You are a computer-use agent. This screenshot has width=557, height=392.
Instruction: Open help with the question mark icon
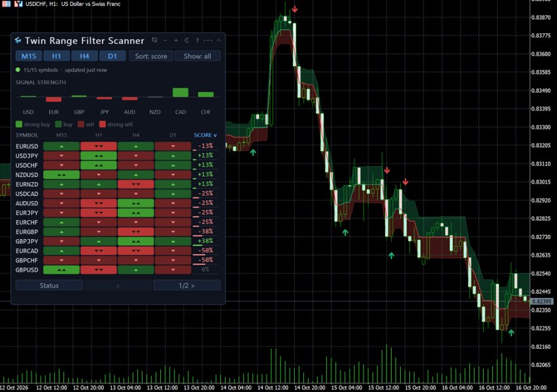pyautogui.click(x=197, y=41)
